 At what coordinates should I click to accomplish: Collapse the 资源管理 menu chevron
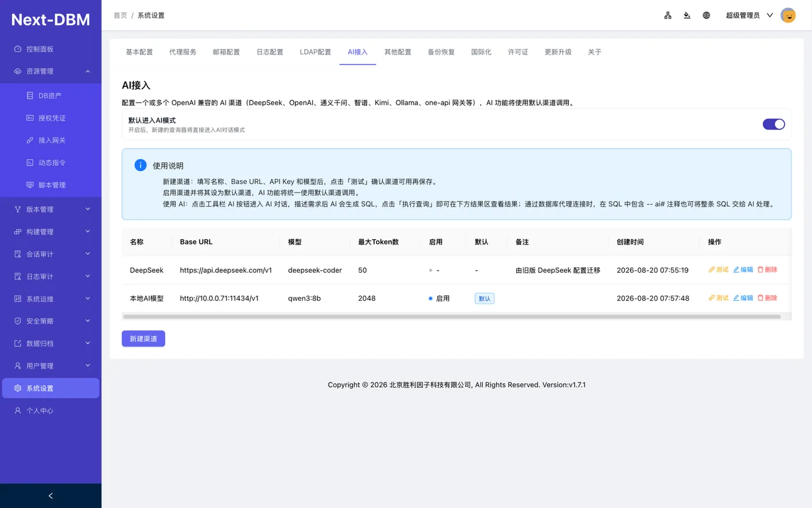pyautogui.click(x=88, y=71)
